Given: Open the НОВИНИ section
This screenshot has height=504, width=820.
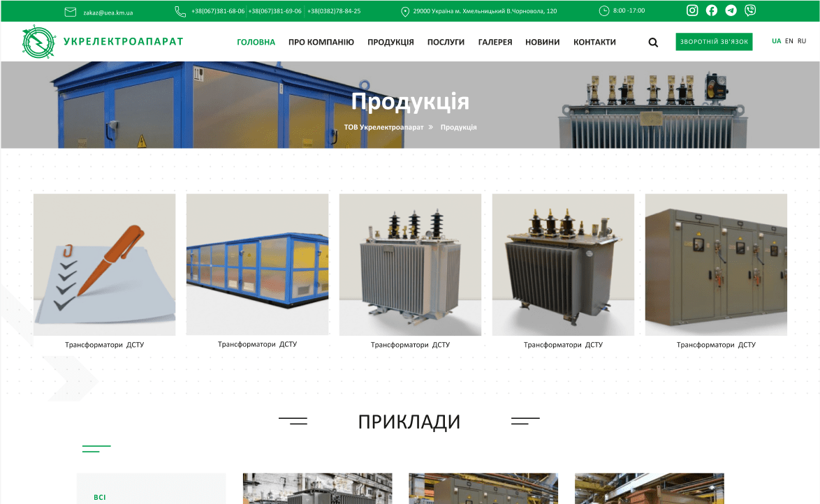Looking at the screenshot, I should tap(542, 42).
